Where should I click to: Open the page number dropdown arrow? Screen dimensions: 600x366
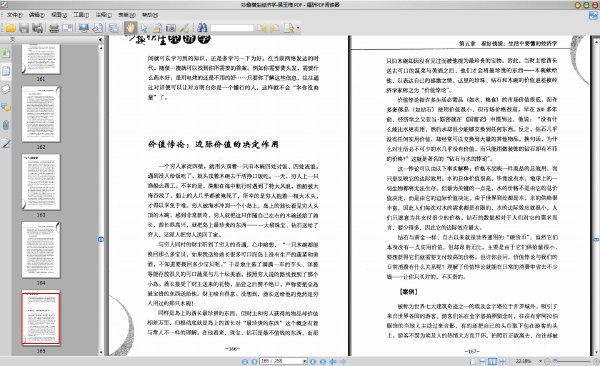coord(305,361)
